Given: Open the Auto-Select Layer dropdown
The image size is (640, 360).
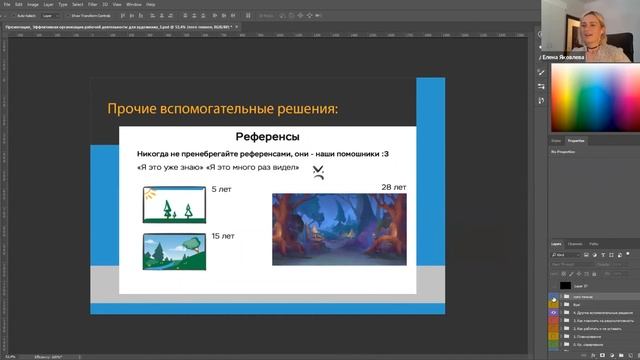Looking at the screenshot, I should 51,16.
